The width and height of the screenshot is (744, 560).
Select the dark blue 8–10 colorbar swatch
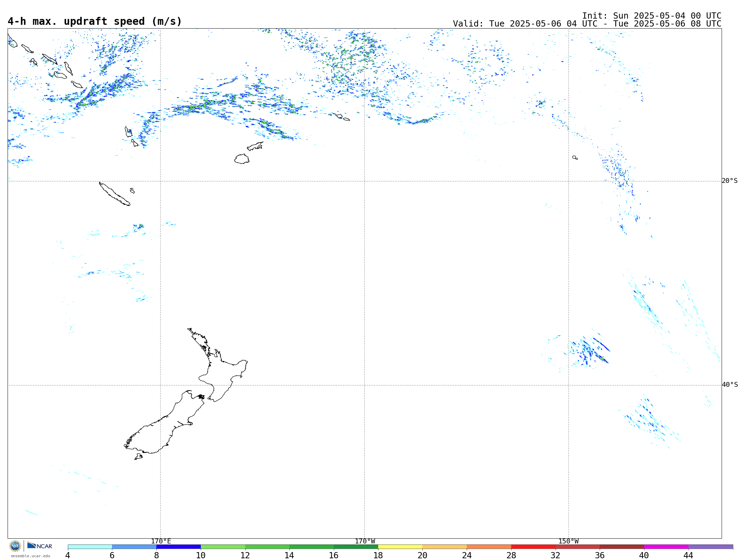coord(178,547)
